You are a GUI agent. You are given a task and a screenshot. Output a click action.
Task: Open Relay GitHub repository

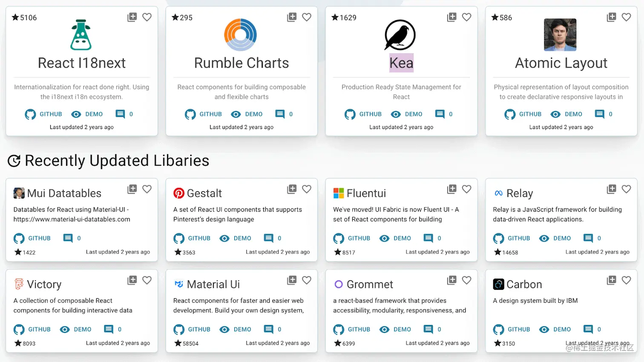(x=511, y=238)
